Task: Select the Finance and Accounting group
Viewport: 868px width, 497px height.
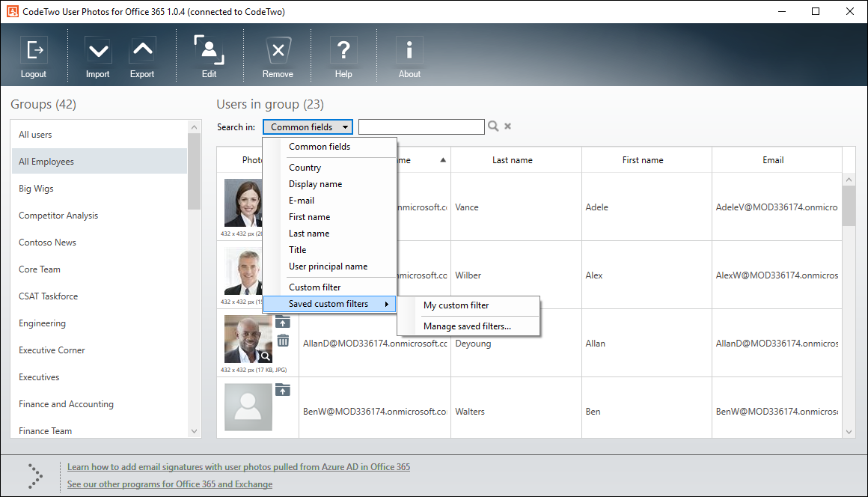Action: (100, 404)
